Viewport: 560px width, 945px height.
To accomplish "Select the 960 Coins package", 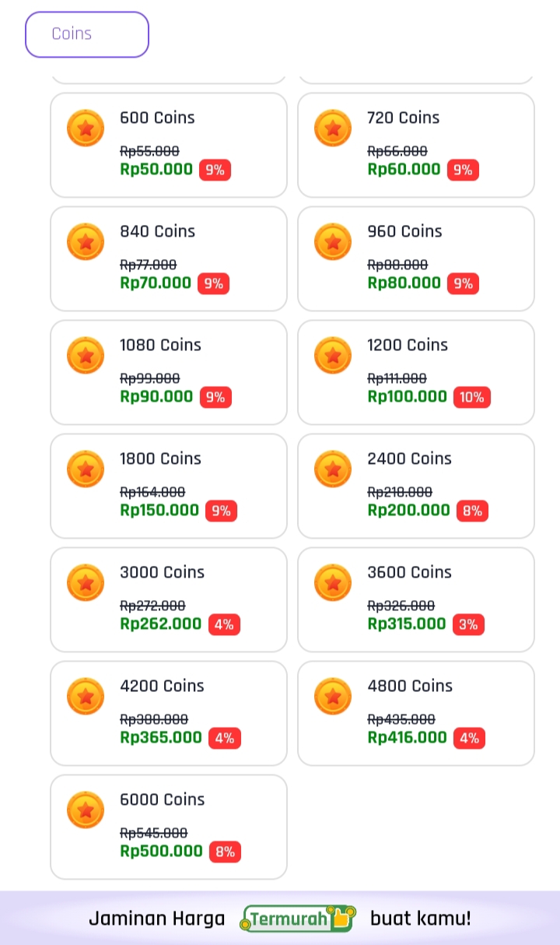I will coord(416,258).
